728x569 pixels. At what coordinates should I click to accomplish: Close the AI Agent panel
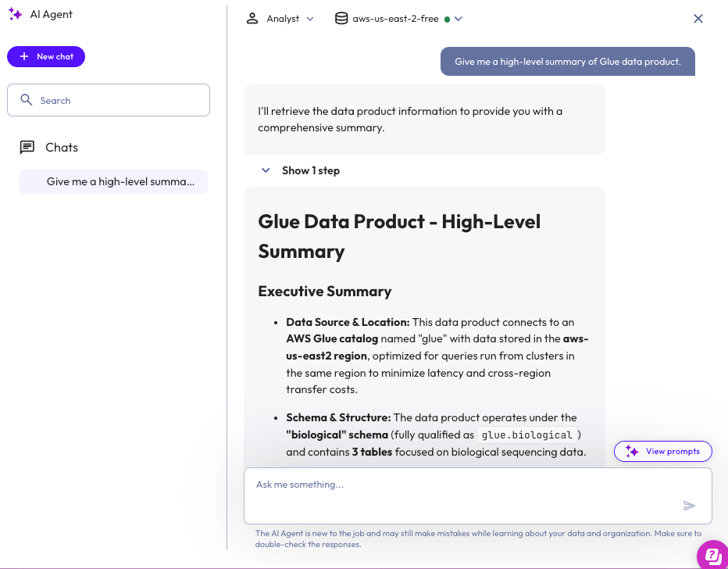pyautogui.click(x=698, y=19)
